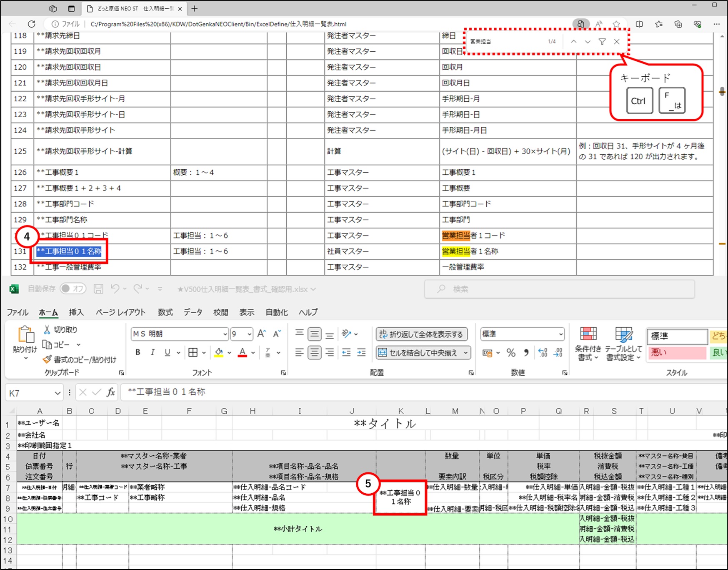Click the percent style icon
This screenshot has width=728, height=570.
click(511, 353)
